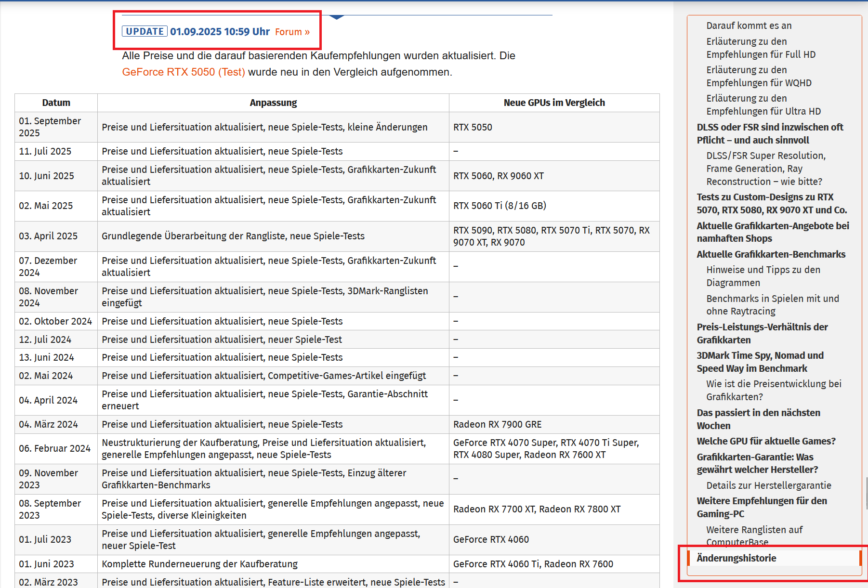
Task: Open 'Grafikkarten-Garantie: Was gewährt welcher Hersteller?'
Action: (757, 463)
